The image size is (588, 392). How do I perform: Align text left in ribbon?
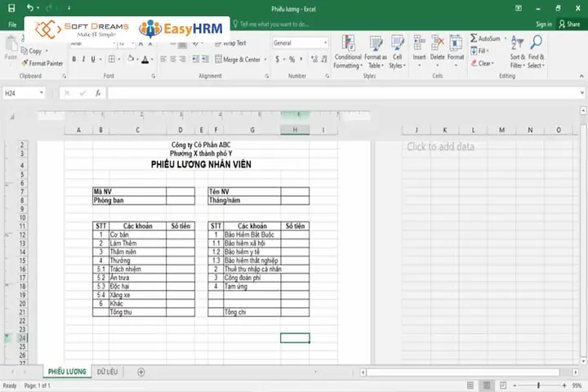point(163,59)
